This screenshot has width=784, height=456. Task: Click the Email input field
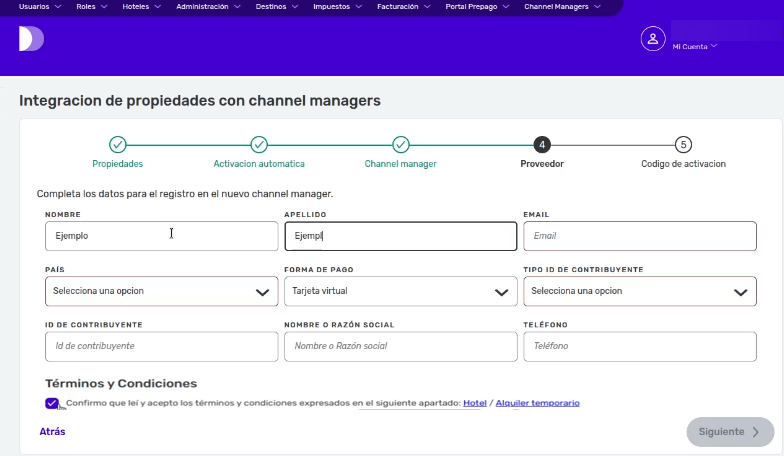(639, 236)
